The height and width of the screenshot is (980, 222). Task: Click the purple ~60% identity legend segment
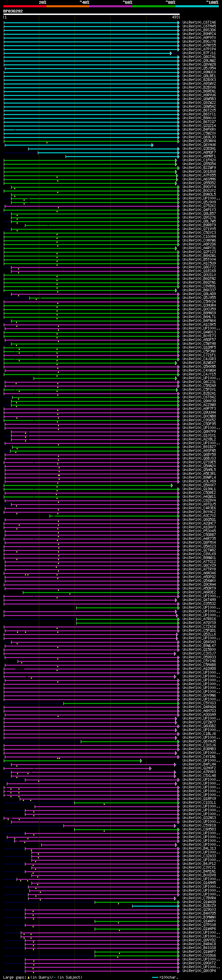[x=111, y=6]
